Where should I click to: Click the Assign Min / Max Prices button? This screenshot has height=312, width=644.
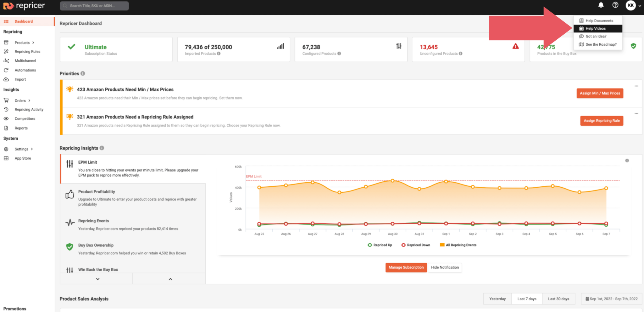(x=600, y=93)
